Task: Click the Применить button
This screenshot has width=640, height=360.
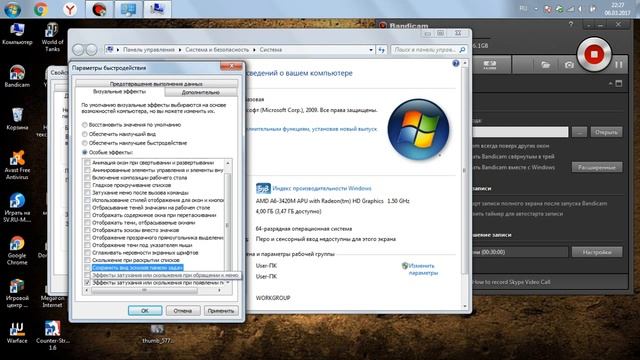Action: coord(221,311)
